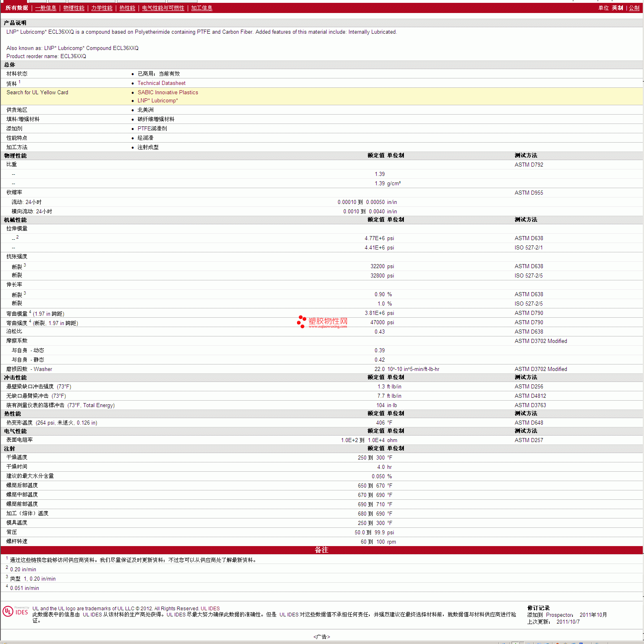Click the ASTM D256 test method
Screen dimensions: 644x644
[529, 387]
